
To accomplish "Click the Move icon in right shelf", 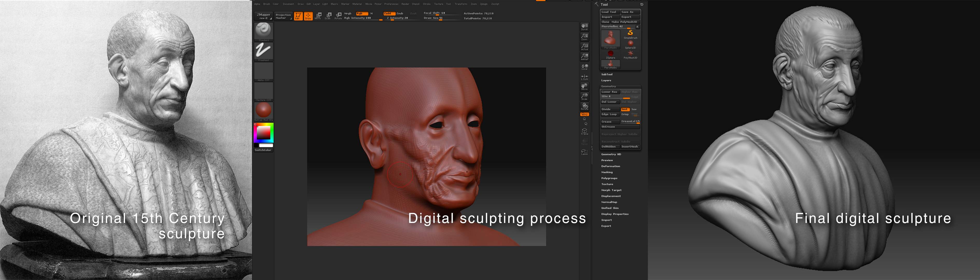I will pos(584,86).
